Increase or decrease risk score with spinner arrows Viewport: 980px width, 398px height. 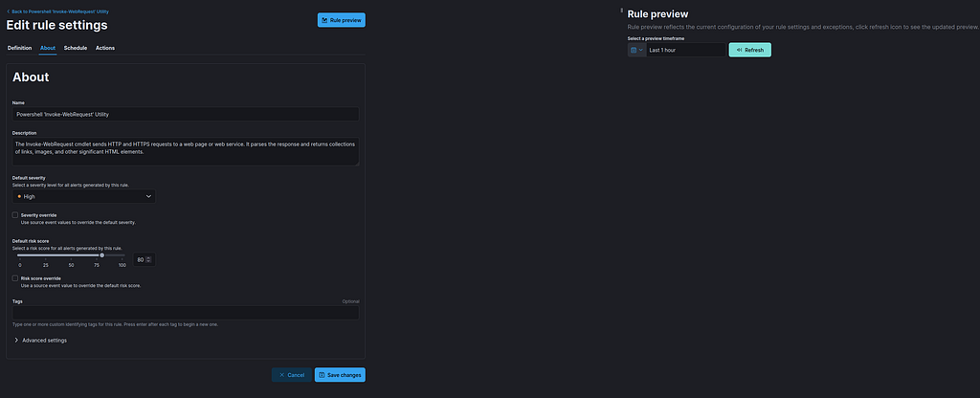click(148, 259)
